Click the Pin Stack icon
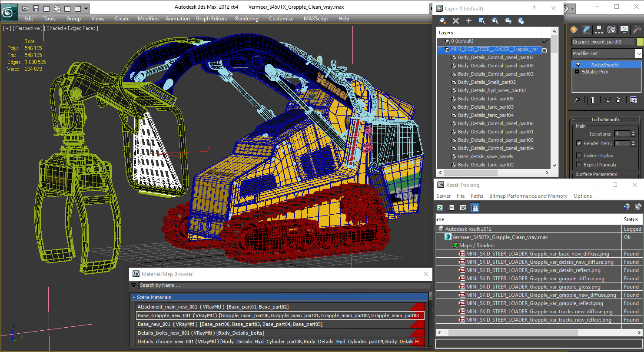The height and width of the screenshot is (352, 644). click(x=577, y=100)
